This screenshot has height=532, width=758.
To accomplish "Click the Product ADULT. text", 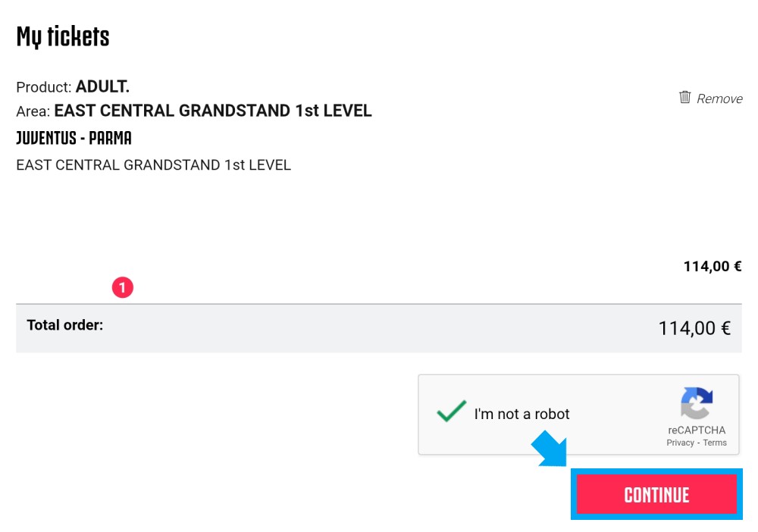I will pos(73,87).
